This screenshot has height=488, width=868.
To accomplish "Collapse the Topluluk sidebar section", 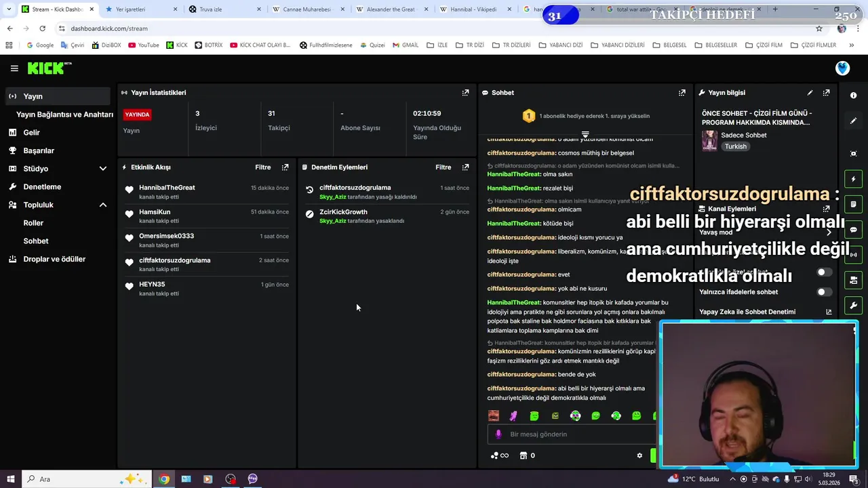I will pyautogui.click(x=102, y=205).
